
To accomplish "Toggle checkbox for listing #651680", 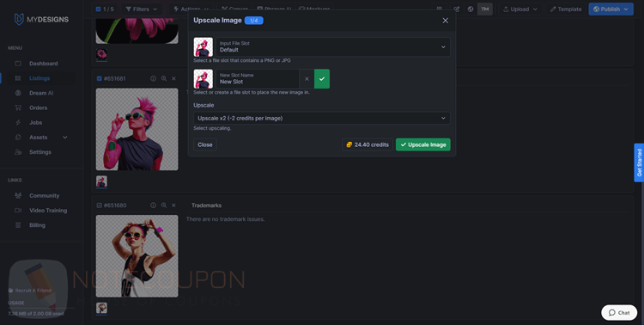I will coord(99,205).
